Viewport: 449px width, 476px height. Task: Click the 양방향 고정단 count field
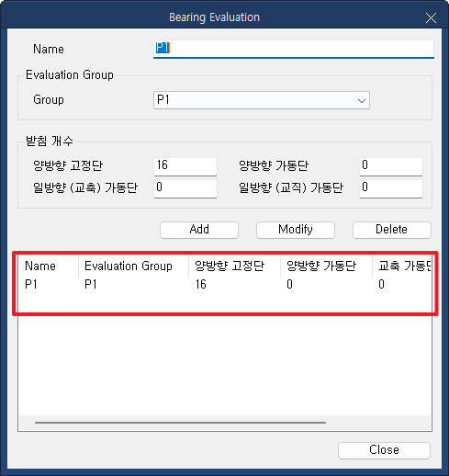tap(185, 166)
